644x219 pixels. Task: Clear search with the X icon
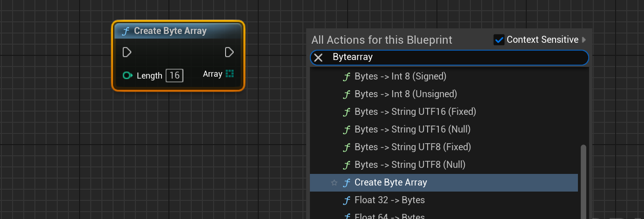point(318,58)
